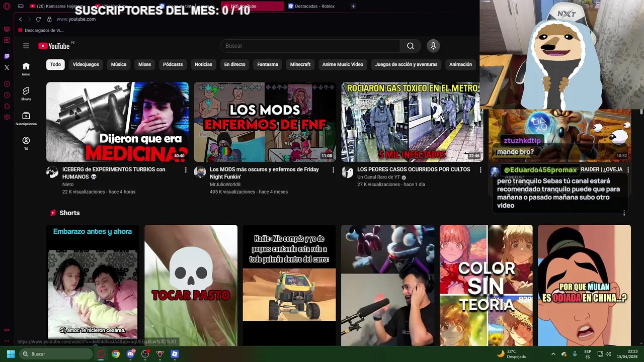Show hidden system tray icons
Viewport: 644px width, 362px height.
pos(553,354)
